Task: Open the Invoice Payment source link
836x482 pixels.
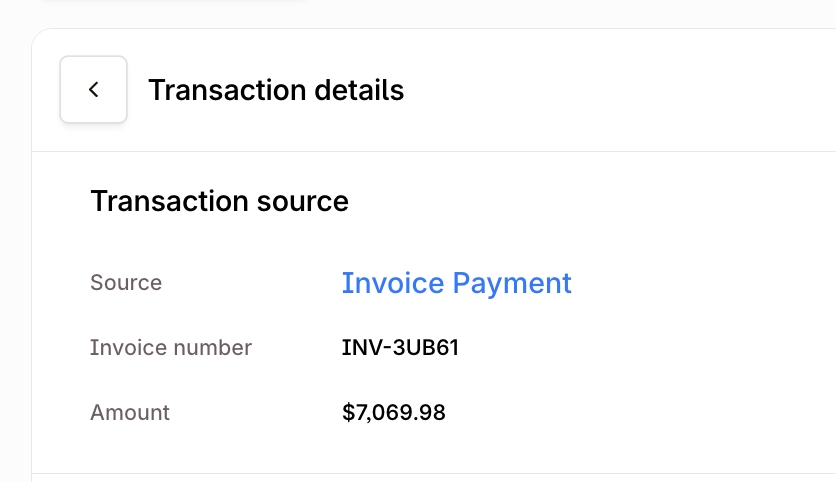Action: click(456, 283)
